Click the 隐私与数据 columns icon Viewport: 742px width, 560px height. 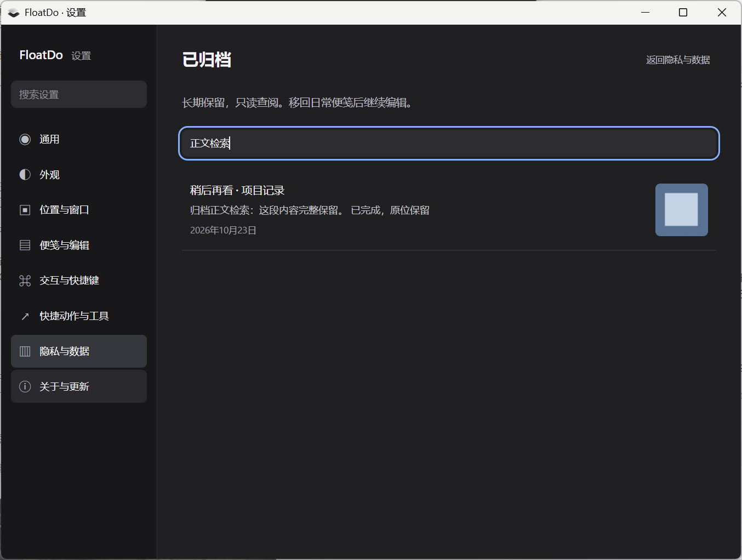[x=25, y=351]
